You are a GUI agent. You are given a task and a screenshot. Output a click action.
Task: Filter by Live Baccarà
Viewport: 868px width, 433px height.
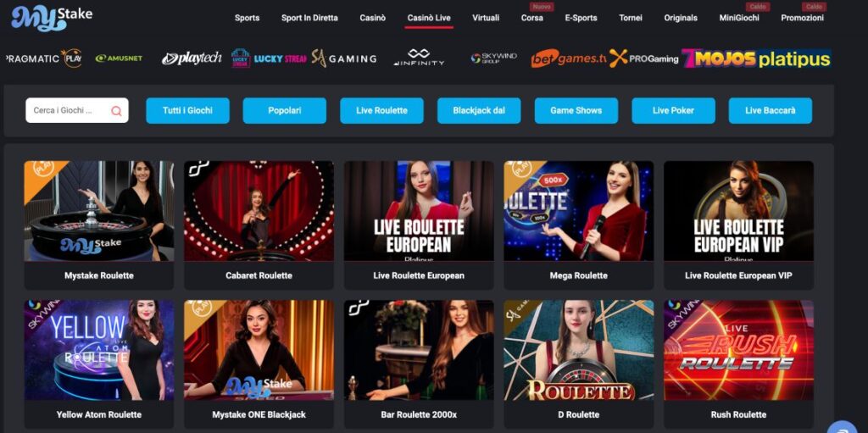[771, 111]
